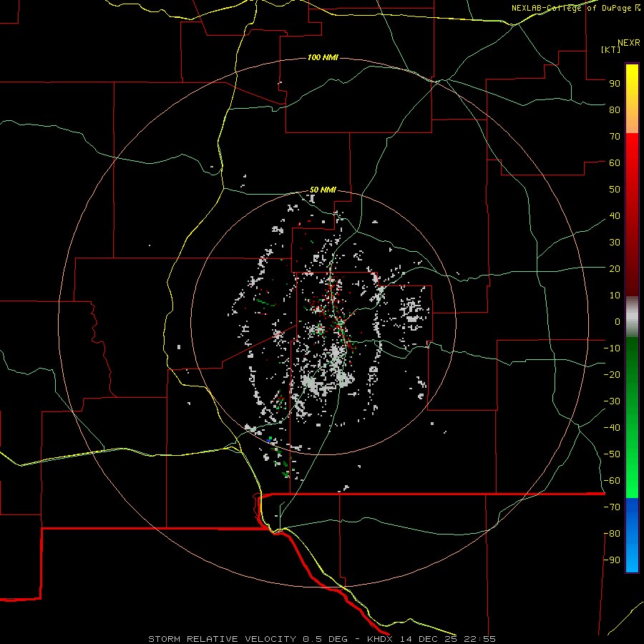Click the 60 value on the velocity scale
Screen dimensions: 644x644
[615, 162]
